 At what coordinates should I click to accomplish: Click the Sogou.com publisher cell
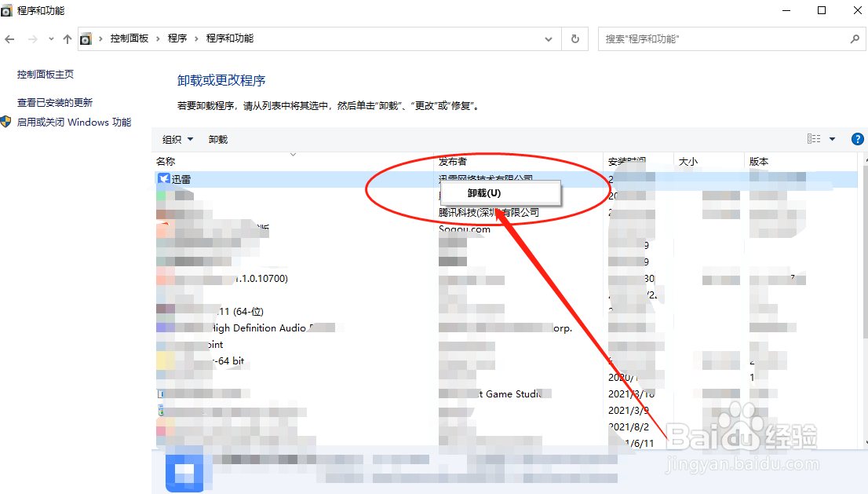pyautogui.click(x=465, y=229)
